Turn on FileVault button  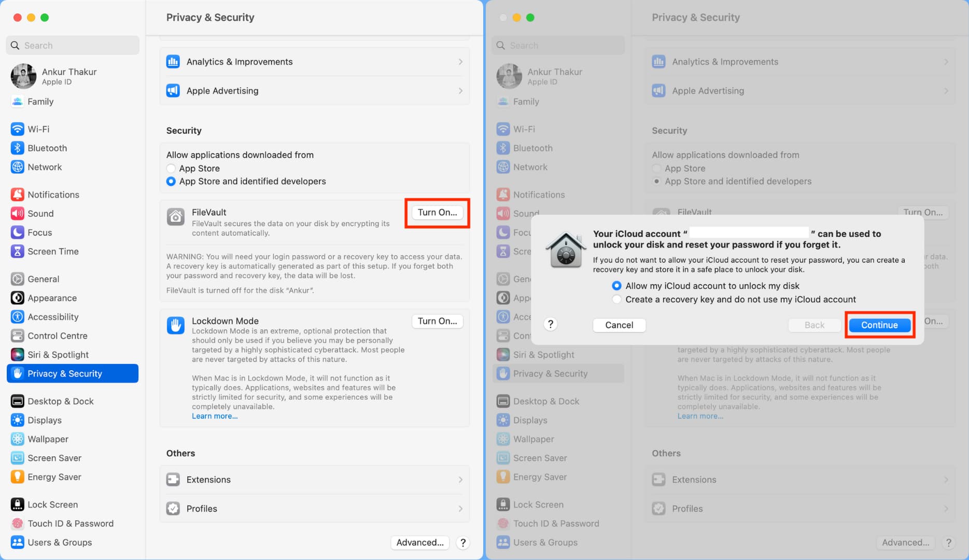pos(437,212)
